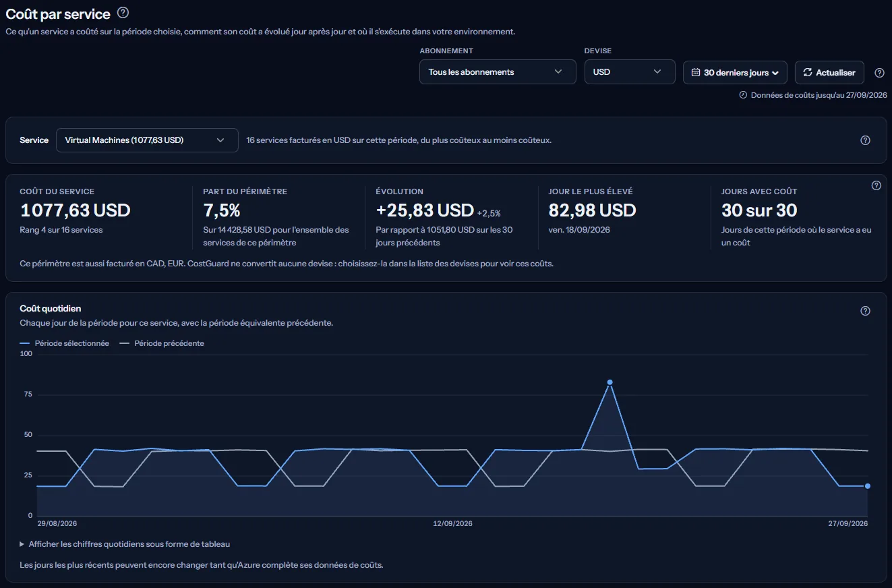
Task: Click help icon right of Actualiser button
Action: pyautogui.click(x=879, y=73)
